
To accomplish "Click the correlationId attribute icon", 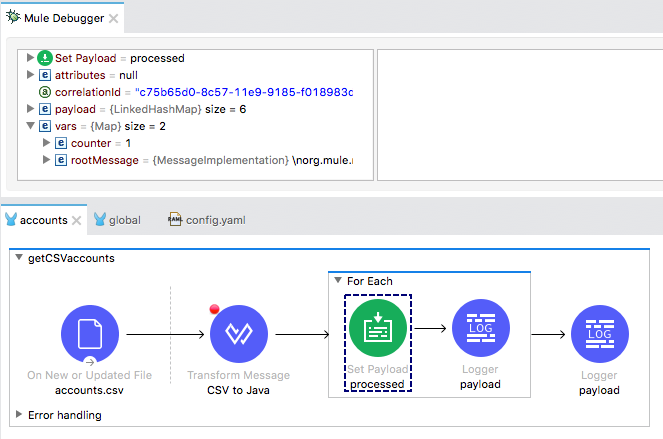I will tap(45, 92).
